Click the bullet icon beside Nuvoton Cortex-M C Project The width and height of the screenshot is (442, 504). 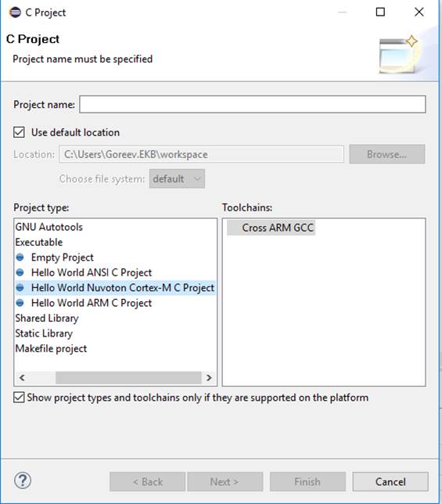click(x=20, y=288)
